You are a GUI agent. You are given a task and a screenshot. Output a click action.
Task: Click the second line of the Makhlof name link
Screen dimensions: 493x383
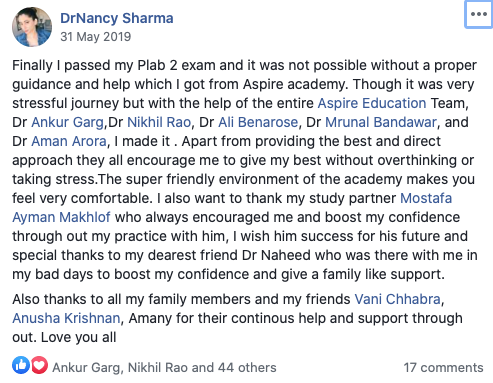(x=61, y=217)
